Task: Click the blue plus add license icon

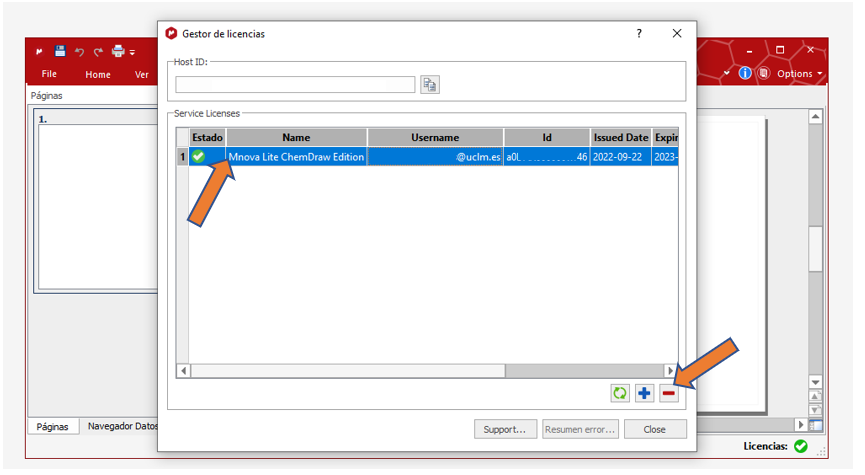Action: click(644, 393)
